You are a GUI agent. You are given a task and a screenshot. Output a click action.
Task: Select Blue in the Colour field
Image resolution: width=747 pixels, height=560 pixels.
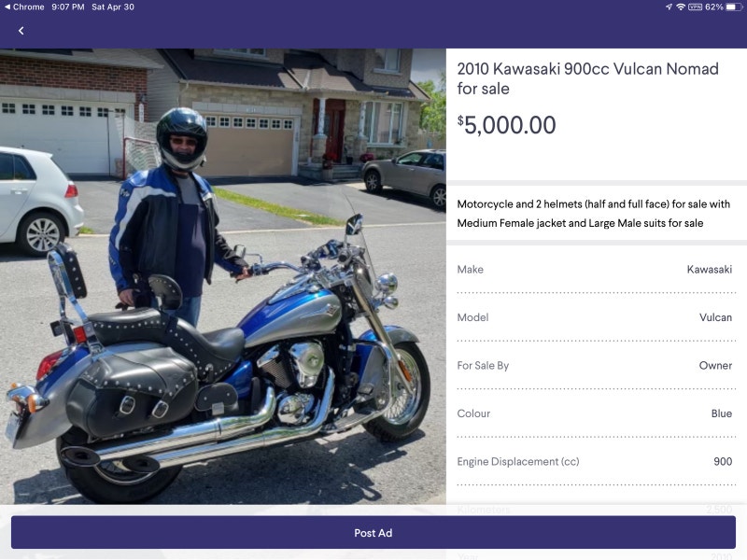595,413
